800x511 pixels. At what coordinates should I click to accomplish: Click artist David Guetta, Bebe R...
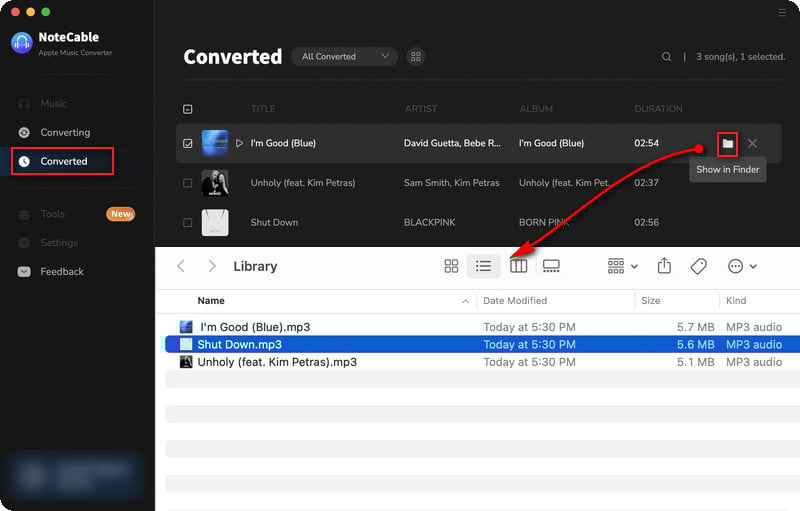tap(452, 143)
